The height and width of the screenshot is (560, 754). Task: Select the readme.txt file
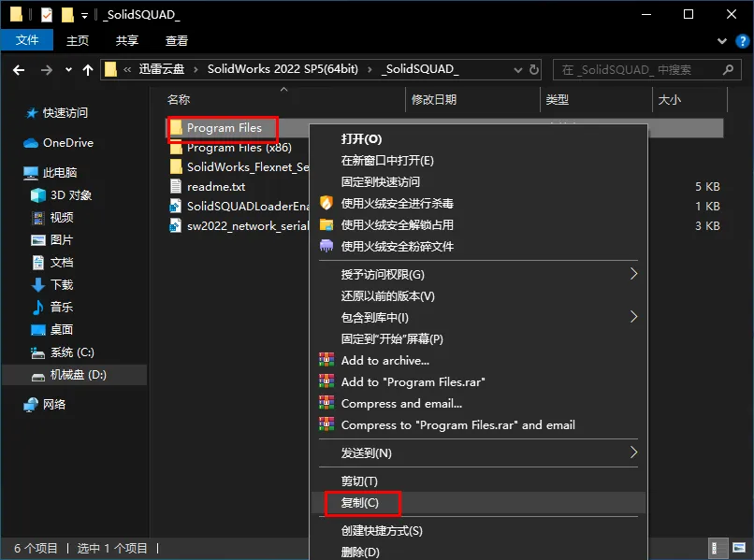pos(216,186)
